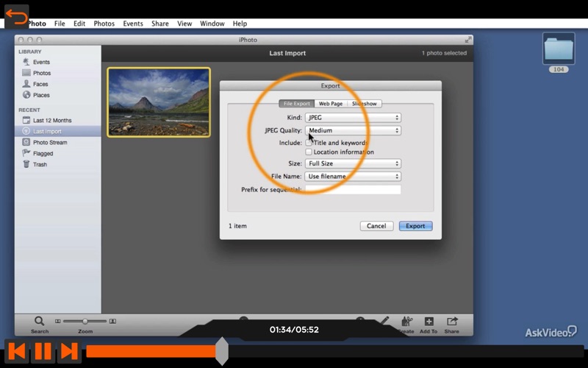Enable Location information checkbox
This screenshot has width=588, height=368.
309,152
